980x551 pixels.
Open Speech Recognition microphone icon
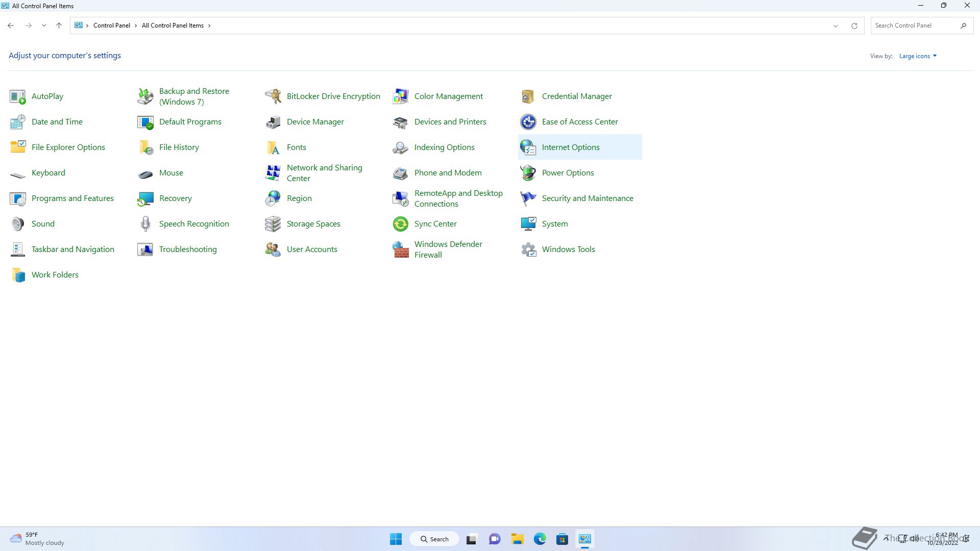pyautogui.click(x=145, y=224)
